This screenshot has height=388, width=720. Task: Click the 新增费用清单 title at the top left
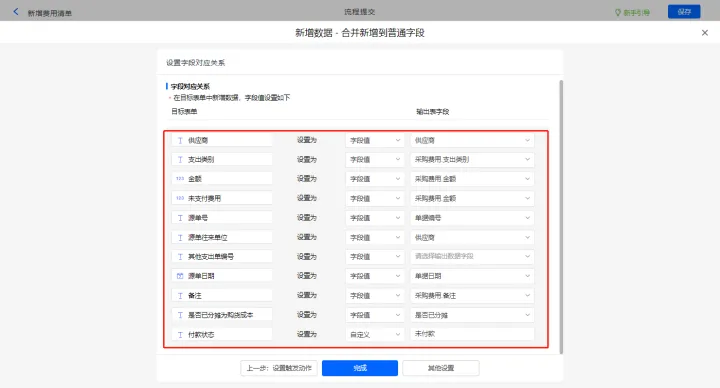point(50,13)
